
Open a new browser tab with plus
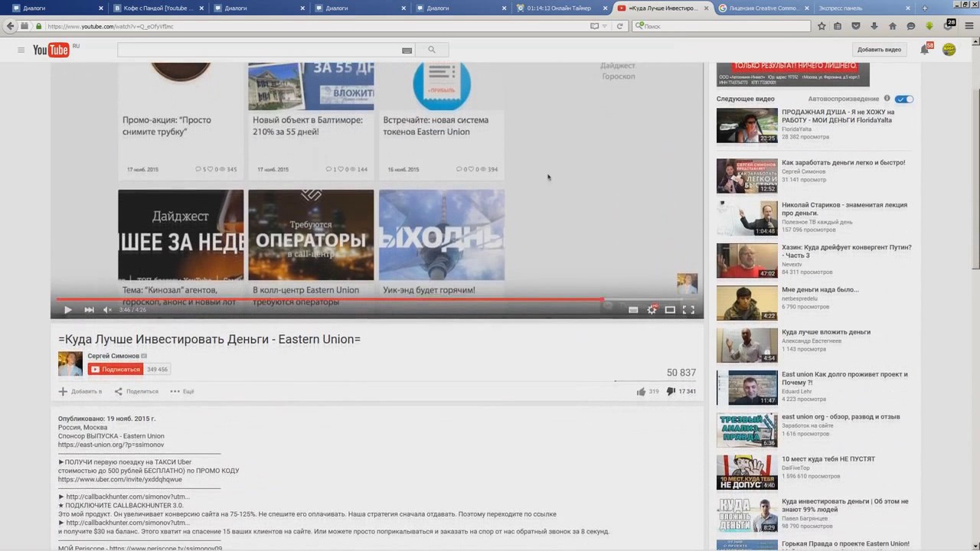925,8
